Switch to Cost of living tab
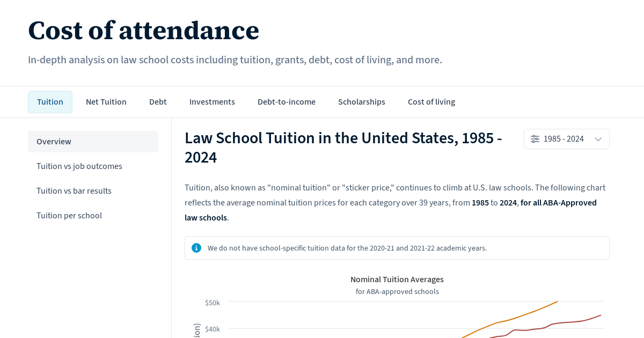This screenshot has width=644, height=338. [x=431, y=102]
